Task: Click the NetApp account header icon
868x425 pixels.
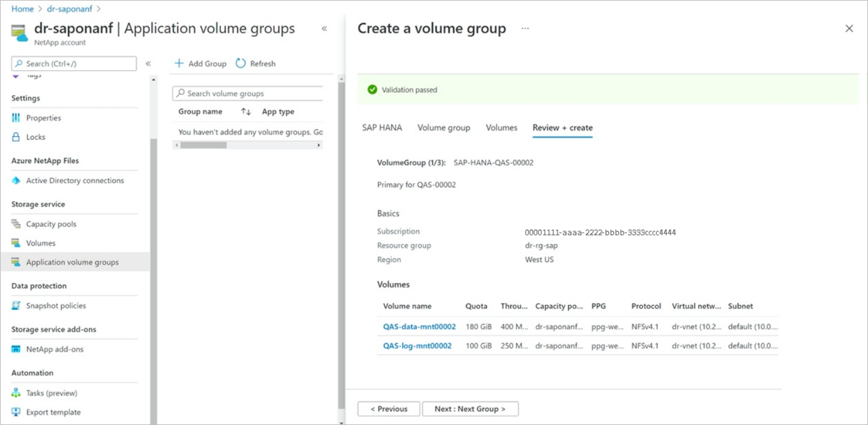Action: click(x=19, y=32)
